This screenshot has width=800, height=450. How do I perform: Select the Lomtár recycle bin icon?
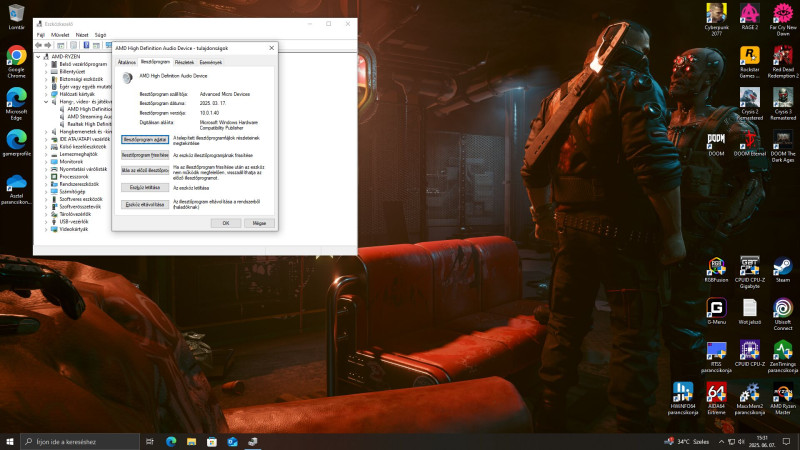(x=16, y=16)
